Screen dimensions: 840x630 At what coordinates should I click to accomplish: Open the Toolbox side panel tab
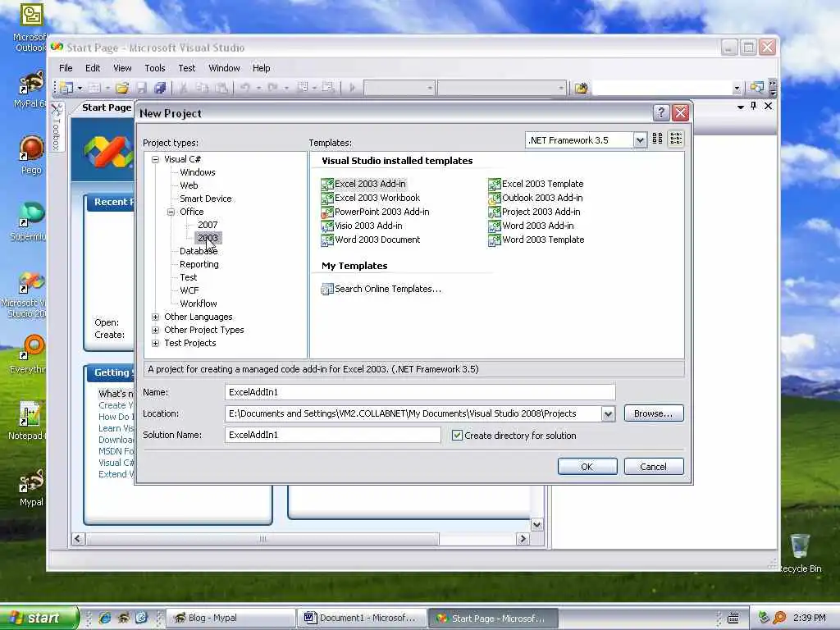(x=57, y=127)
